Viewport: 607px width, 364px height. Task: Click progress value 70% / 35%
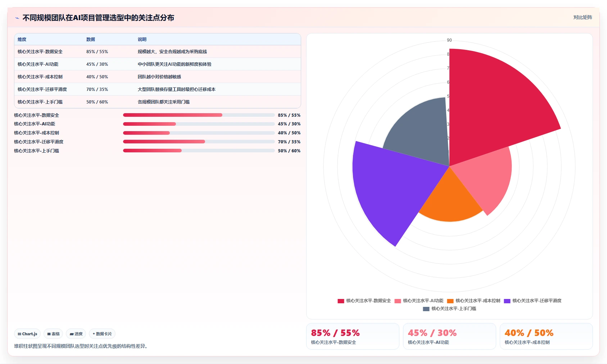pyautogui.click(x=289, y=142)
